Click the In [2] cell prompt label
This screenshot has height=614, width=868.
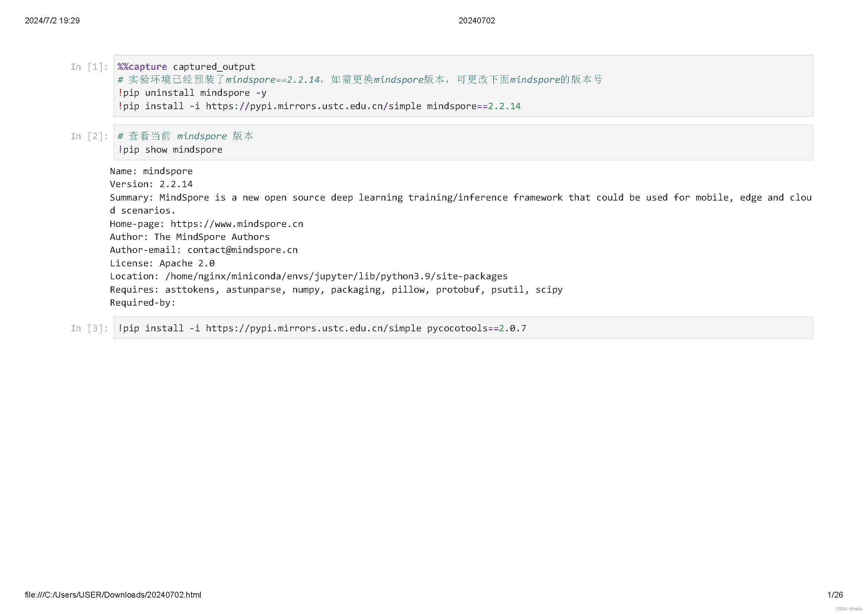click(89, 136)
